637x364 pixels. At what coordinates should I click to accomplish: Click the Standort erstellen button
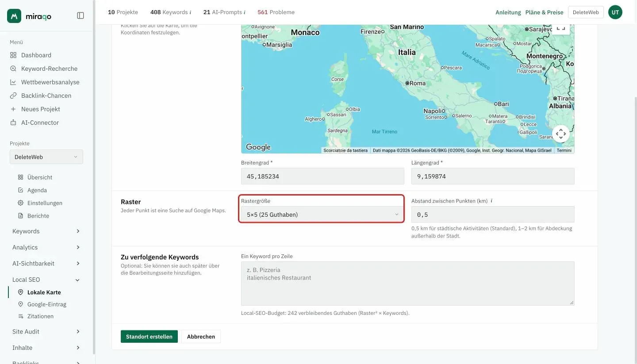click(149, 337)
